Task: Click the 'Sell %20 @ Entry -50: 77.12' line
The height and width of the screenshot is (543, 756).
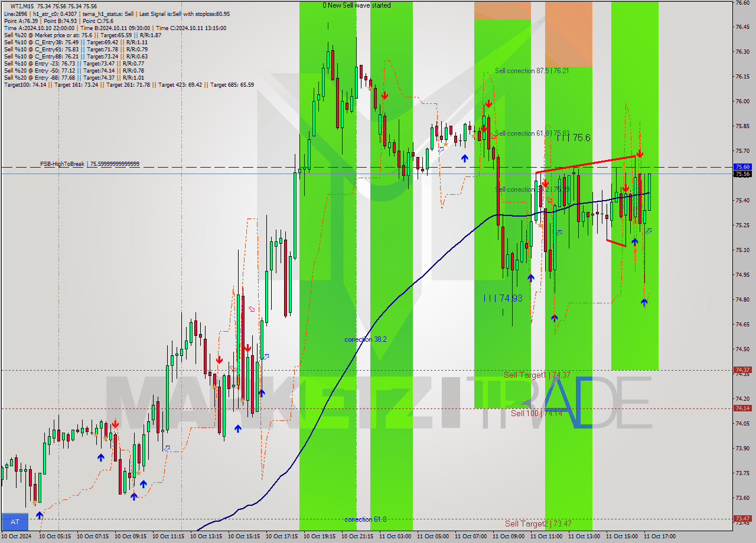Action: coord(74,70)
